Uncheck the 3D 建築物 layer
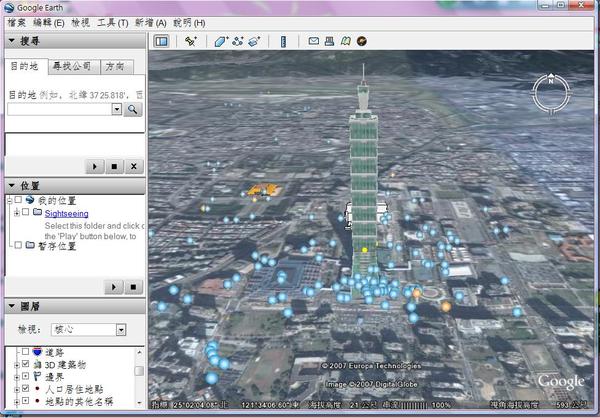Screen dimensions: 600x418 tap(25, 364)
